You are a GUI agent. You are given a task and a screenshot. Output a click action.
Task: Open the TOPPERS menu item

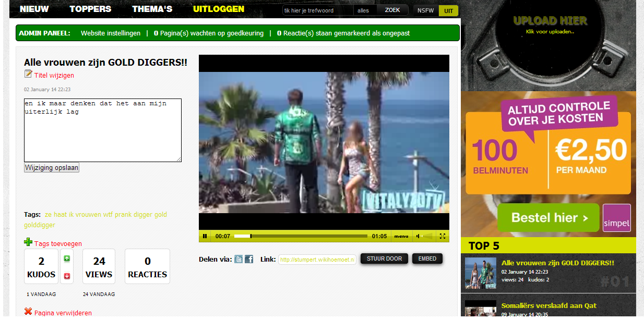(90, 9)
